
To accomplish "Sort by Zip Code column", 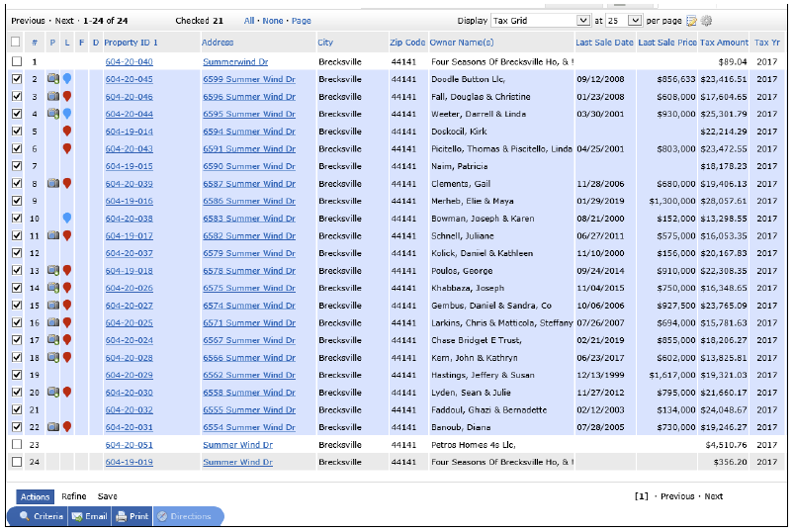I will click(x=407, y=43).
